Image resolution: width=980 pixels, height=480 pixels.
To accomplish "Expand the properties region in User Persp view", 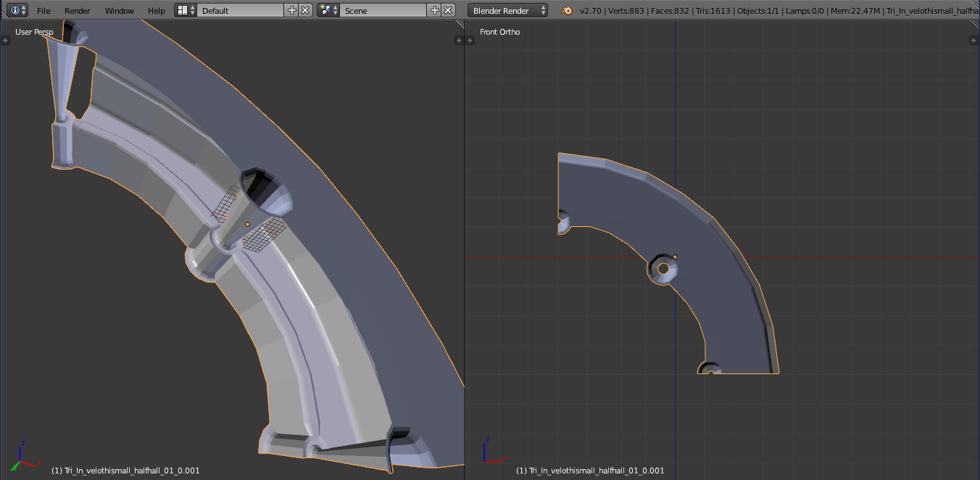I will point(458,41).
